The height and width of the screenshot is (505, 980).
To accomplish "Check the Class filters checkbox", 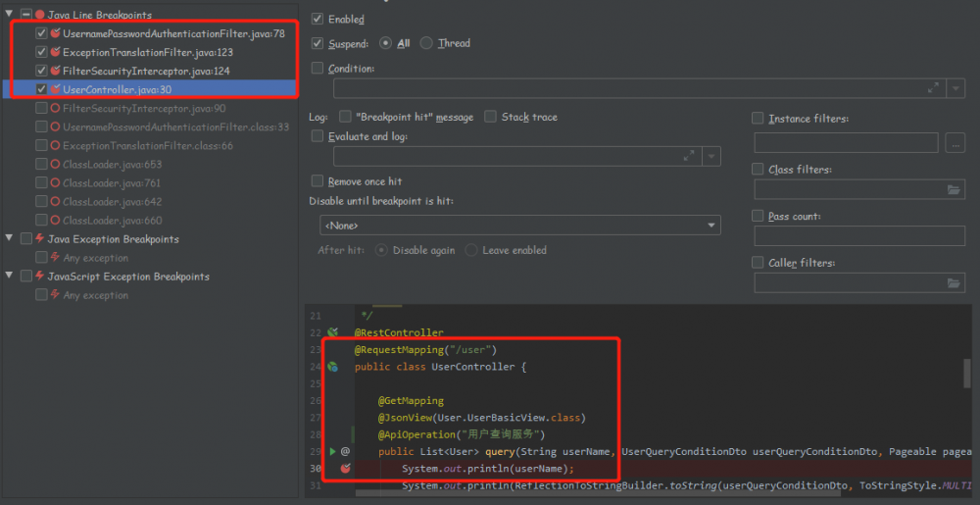I will (758, 170).
